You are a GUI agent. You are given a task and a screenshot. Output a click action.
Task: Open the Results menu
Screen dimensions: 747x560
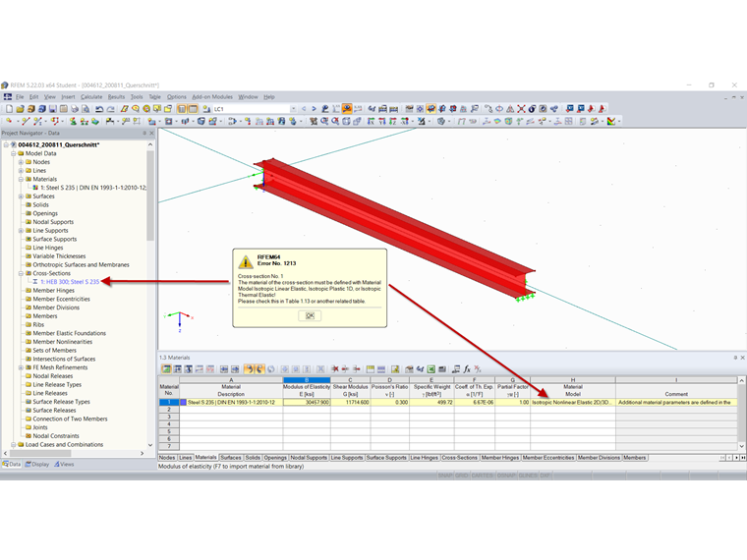point(116,96)
